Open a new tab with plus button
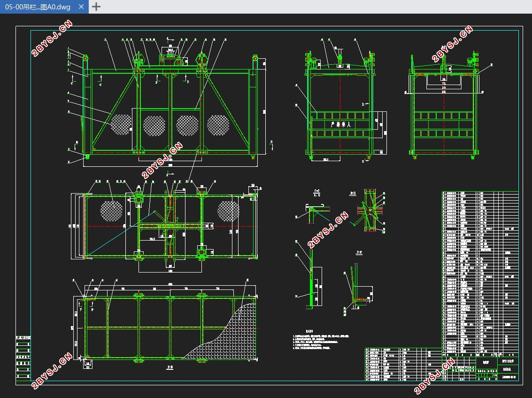This screenshot has height=398, width=532. 96,7
